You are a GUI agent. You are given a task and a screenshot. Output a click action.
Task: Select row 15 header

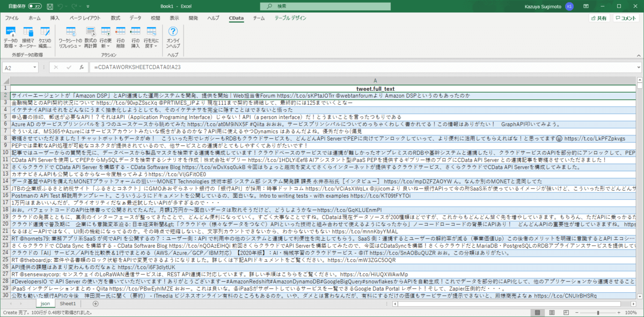click(5, 188)
